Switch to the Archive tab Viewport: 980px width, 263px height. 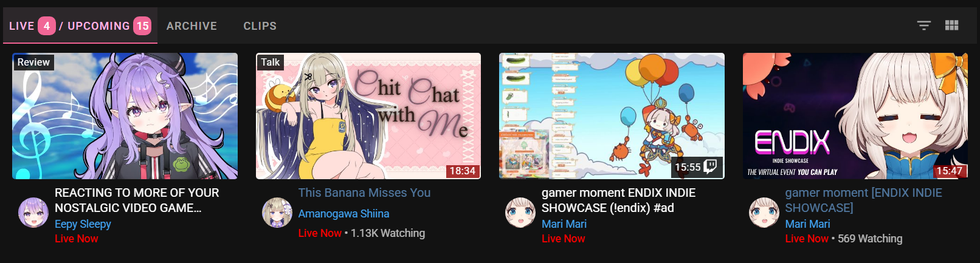click(x=192, y=26)
